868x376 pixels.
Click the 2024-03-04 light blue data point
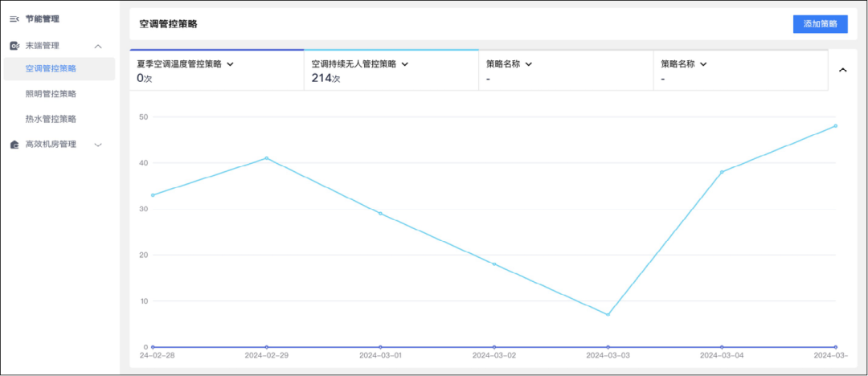(x=722, y=172)
